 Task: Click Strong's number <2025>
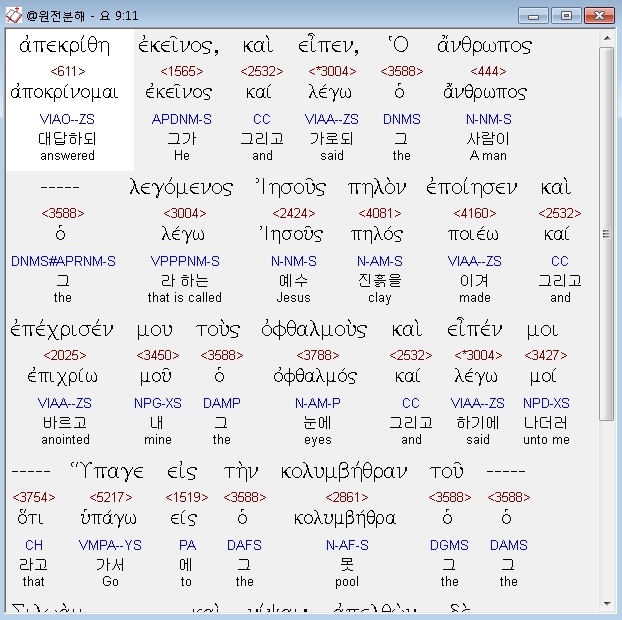tap(65, 355)
